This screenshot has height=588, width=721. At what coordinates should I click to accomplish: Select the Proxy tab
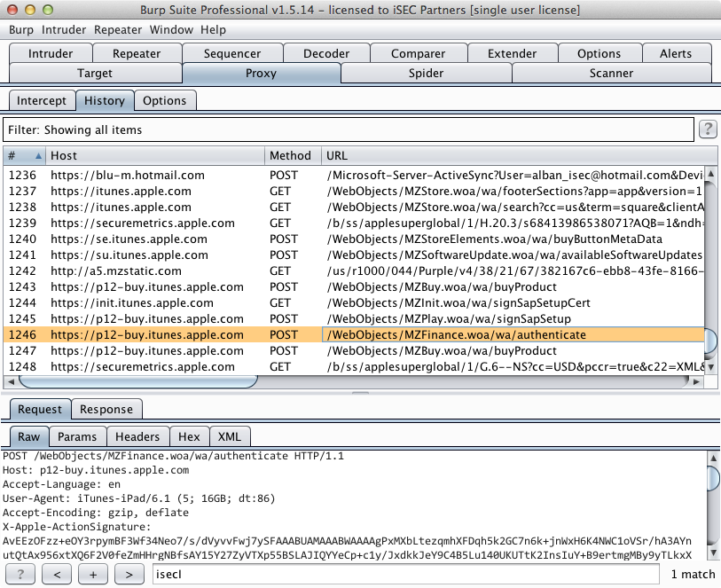pos(262,73)
